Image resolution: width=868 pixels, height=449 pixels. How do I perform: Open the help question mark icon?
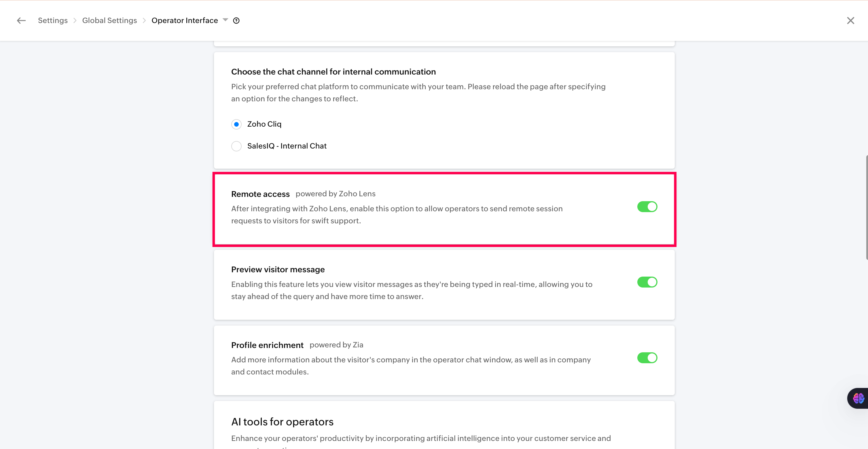click(x=236, y=20)
